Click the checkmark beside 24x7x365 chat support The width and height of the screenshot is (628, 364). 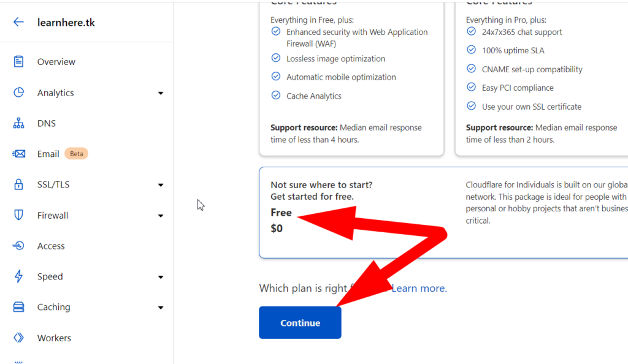point(472,31)
